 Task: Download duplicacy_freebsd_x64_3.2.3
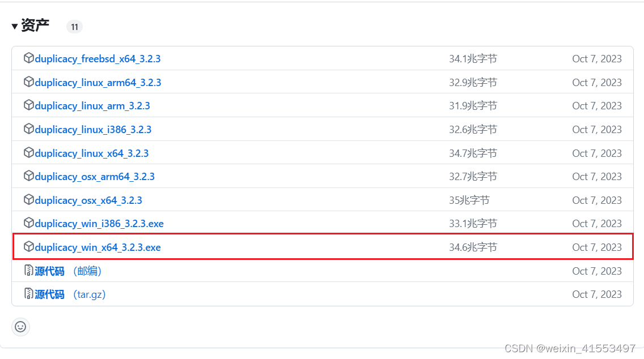click(x=98, y=59)
